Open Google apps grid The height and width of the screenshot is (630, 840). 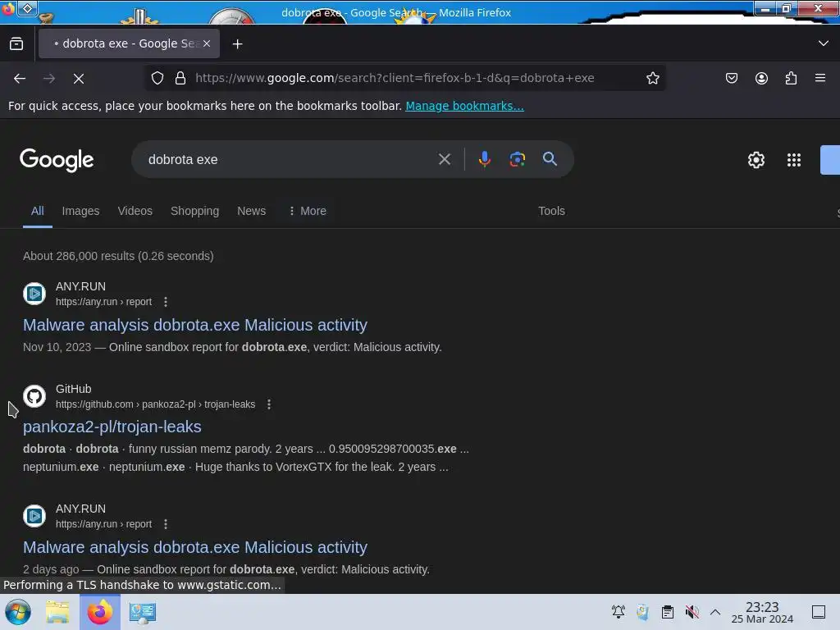click(794, 160)
